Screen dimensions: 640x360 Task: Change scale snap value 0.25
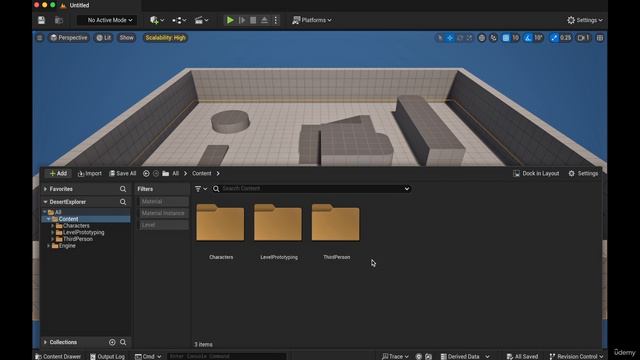coord(565,38)
